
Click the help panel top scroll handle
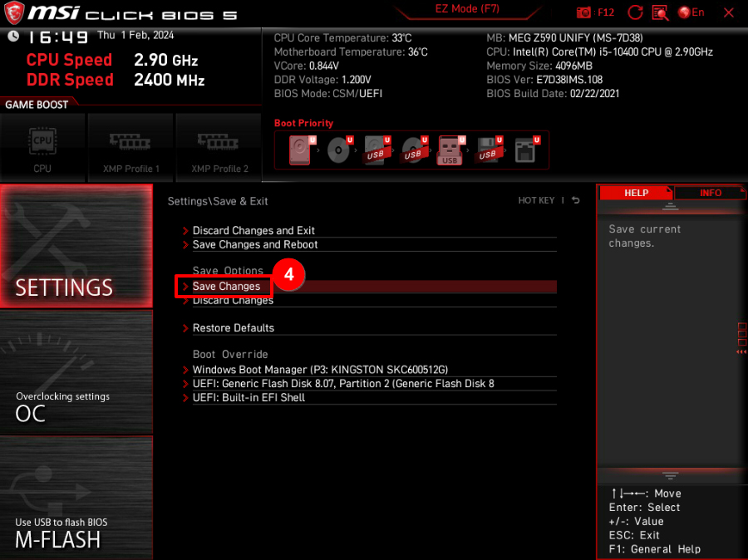670,206
